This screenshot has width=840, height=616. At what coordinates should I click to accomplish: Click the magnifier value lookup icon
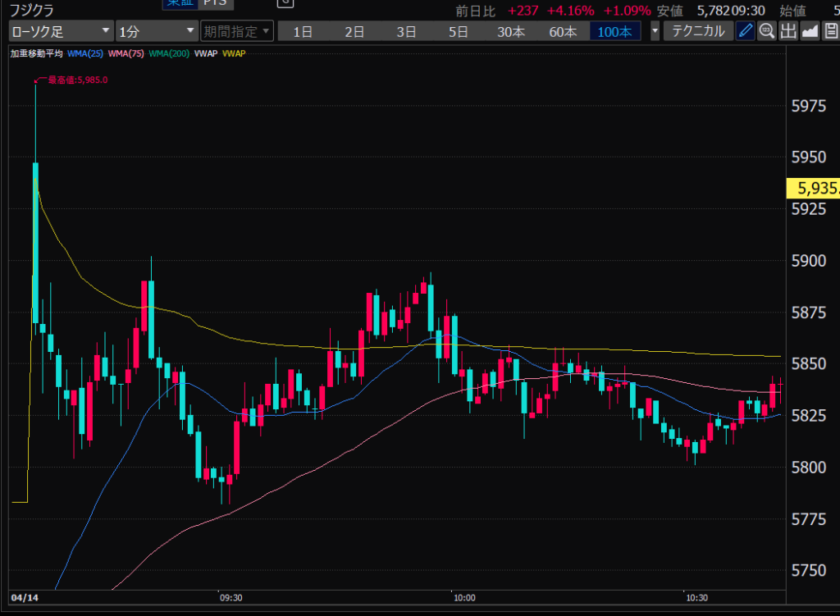(767, 32)
